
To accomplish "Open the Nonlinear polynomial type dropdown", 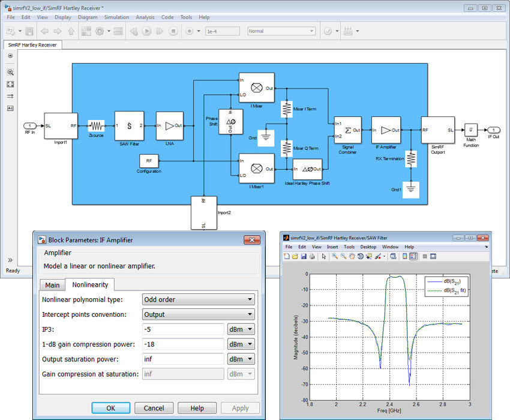I will (199, 299).
